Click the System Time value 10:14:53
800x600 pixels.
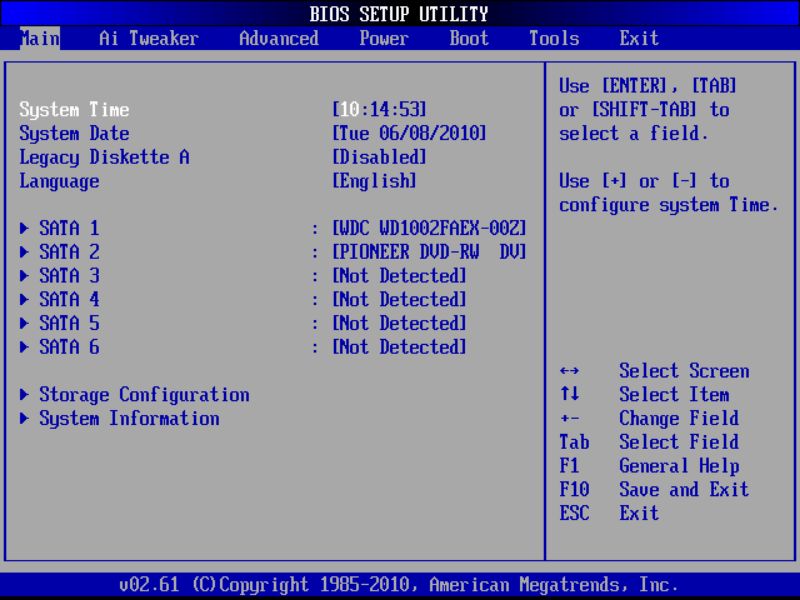point(379,109)
